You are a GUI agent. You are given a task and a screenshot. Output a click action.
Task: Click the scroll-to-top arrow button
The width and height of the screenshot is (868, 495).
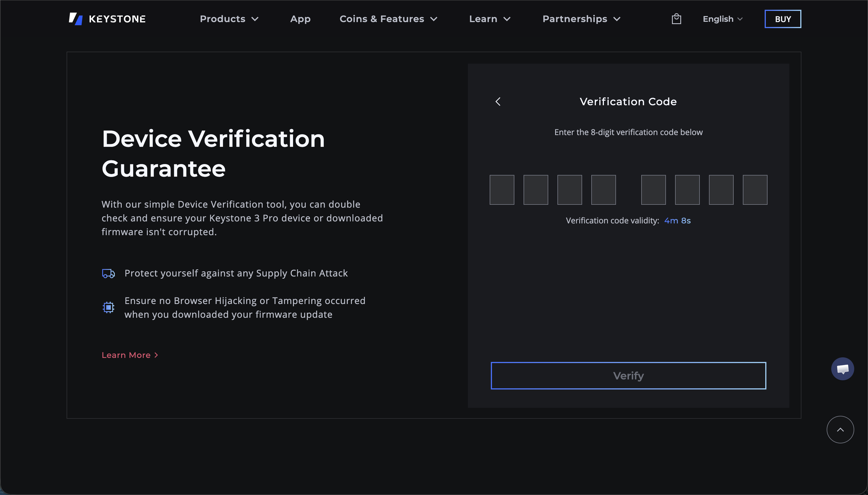point(840,429)
